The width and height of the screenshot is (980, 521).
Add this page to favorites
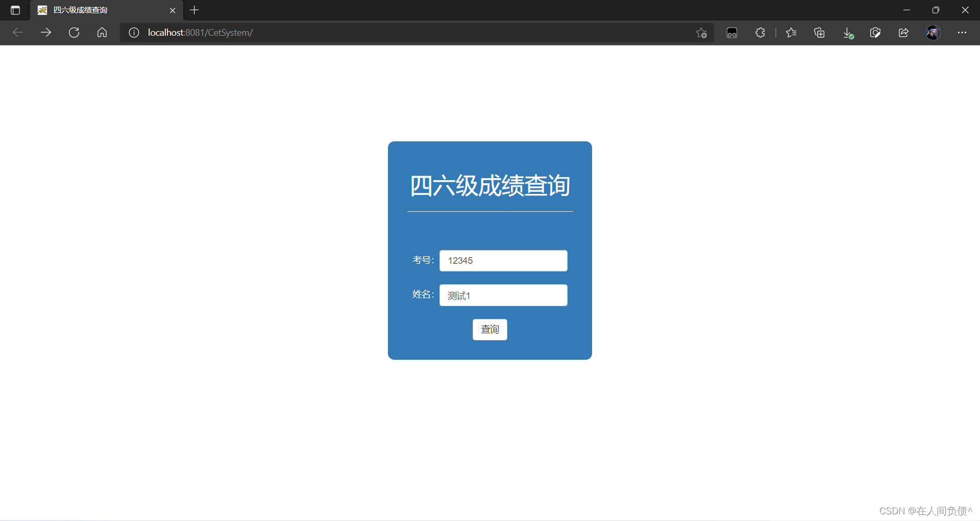click(701, 32)
